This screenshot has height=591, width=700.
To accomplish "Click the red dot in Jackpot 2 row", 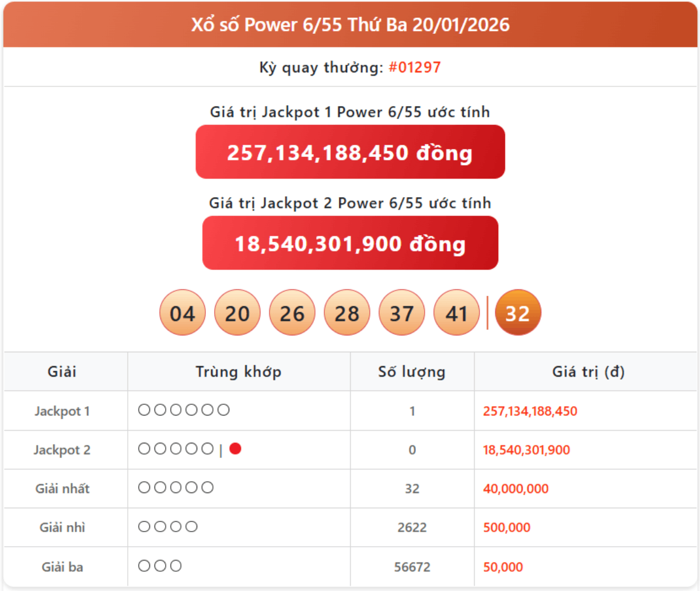I will coord(236,449).
